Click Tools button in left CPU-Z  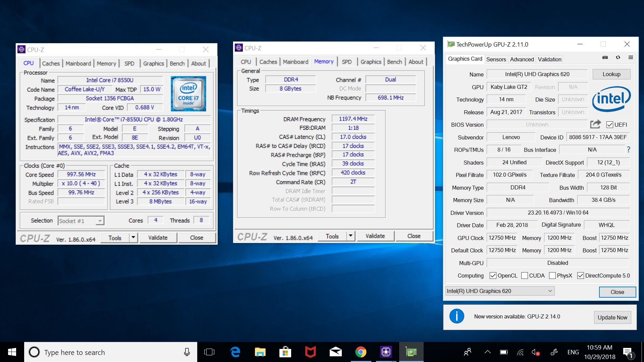[115, 237]
